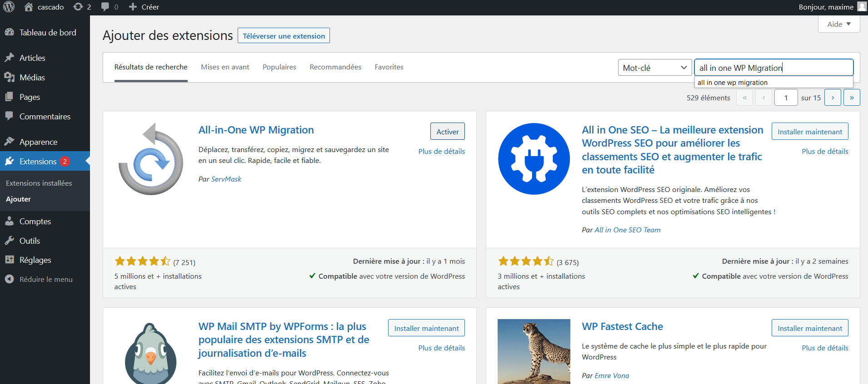Screen dimensions: 868x384
Task: Open Plus de détails for WP Mail SMTP
Action: 442,348
